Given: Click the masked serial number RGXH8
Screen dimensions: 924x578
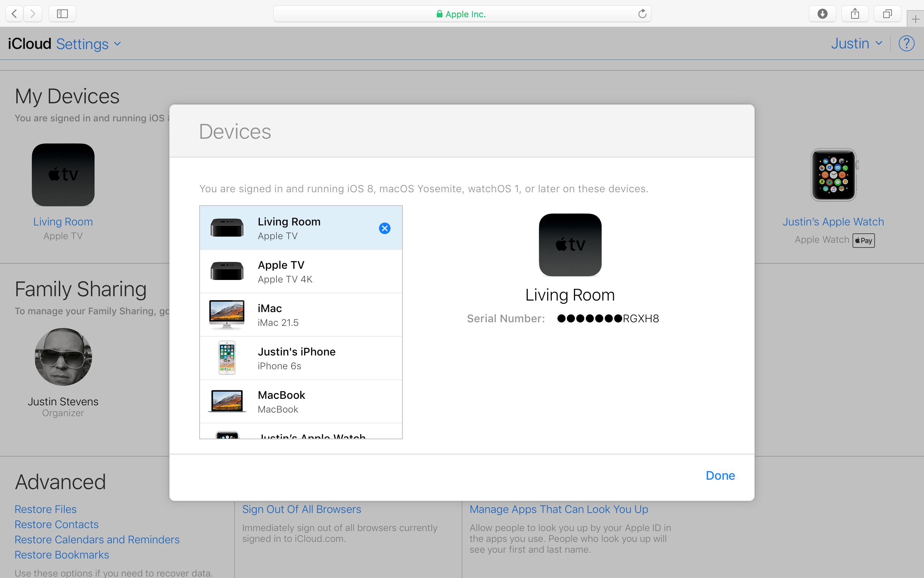Looking at the screenshot, I should click(x=608, y=318).
